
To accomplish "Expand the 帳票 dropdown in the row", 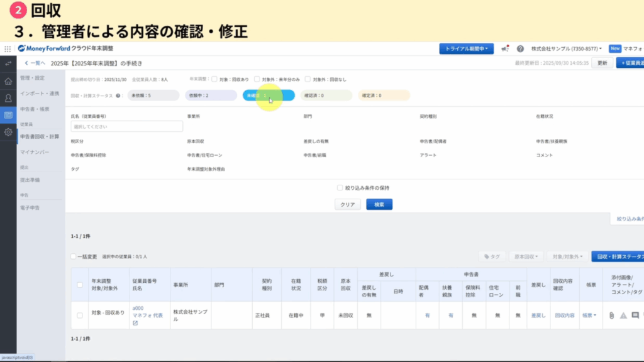I will [589, 315].
